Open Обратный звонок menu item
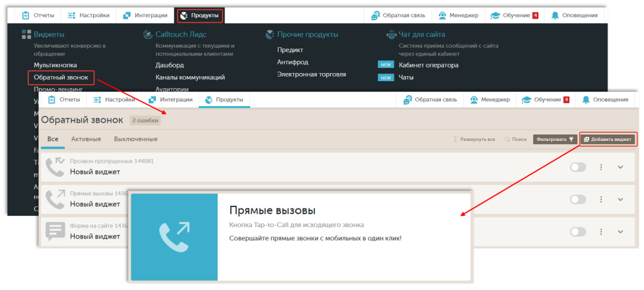The image size is (644, 290). click(61, 77)
